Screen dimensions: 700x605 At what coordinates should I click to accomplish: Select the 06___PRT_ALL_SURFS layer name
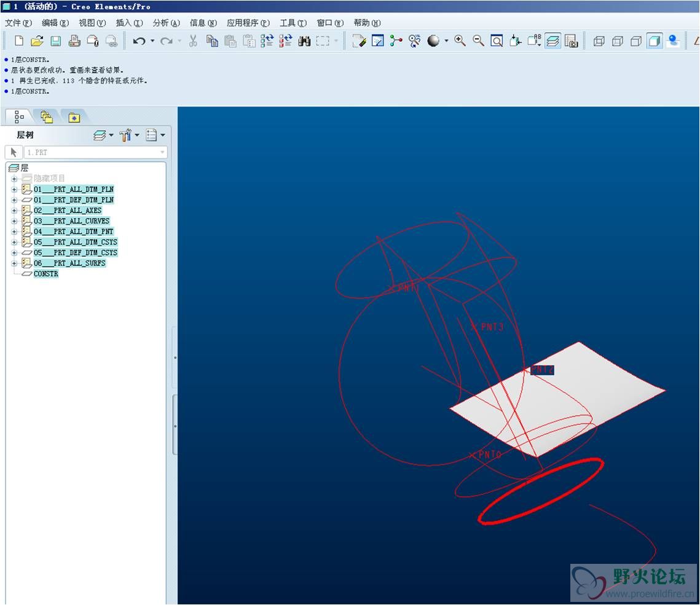point(69,263)
